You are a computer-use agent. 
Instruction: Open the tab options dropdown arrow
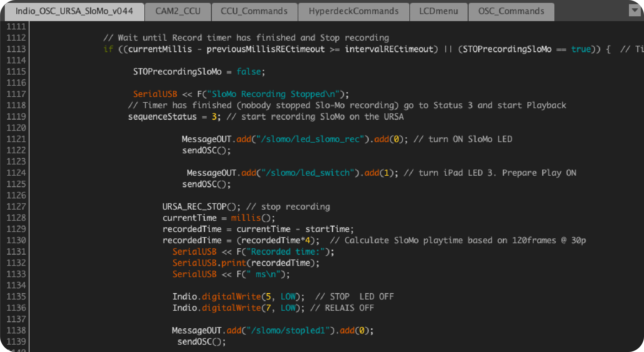pos(634,10)
